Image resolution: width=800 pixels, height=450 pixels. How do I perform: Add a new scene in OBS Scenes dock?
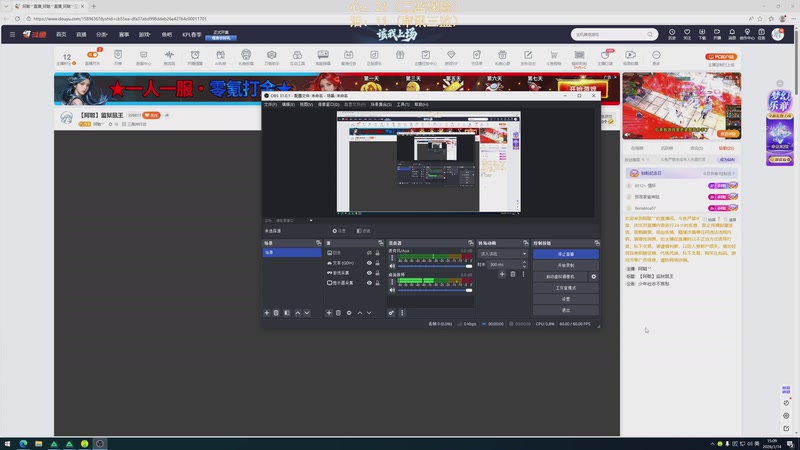tap(267, 313)
